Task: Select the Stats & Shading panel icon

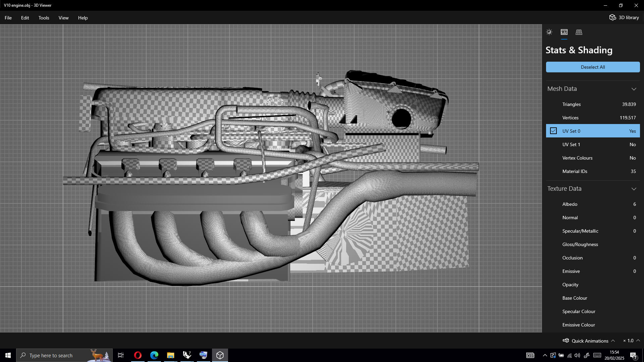Action: tap(564, 32)
